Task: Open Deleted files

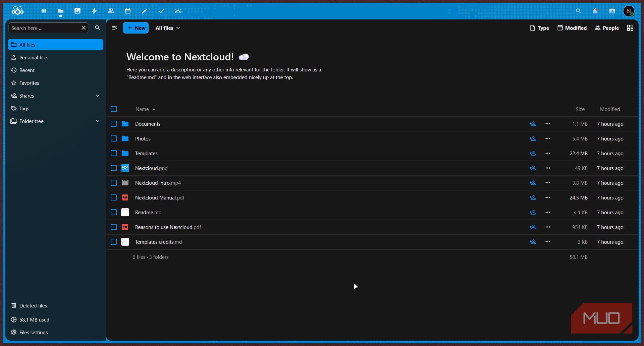Action: tap(56, 305)
